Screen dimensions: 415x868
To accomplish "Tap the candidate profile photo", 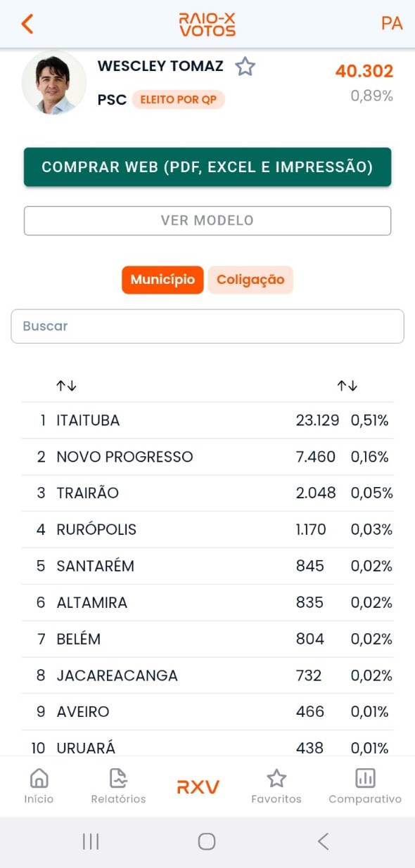I will pyautogui.click(x=54, y=82).
